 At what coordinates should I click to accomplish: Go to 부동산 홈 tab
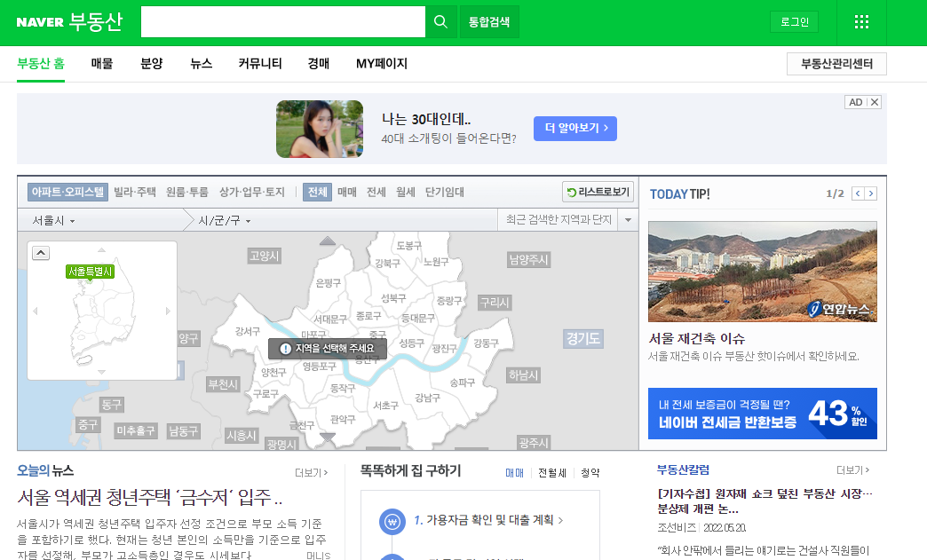click(x=41, y=64)
